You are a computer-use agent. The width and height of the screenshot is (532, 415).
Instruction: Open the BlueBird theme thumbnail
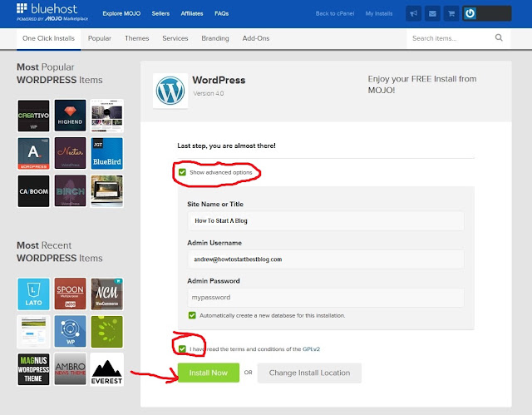pyautogui.click(x=107, y=153)
